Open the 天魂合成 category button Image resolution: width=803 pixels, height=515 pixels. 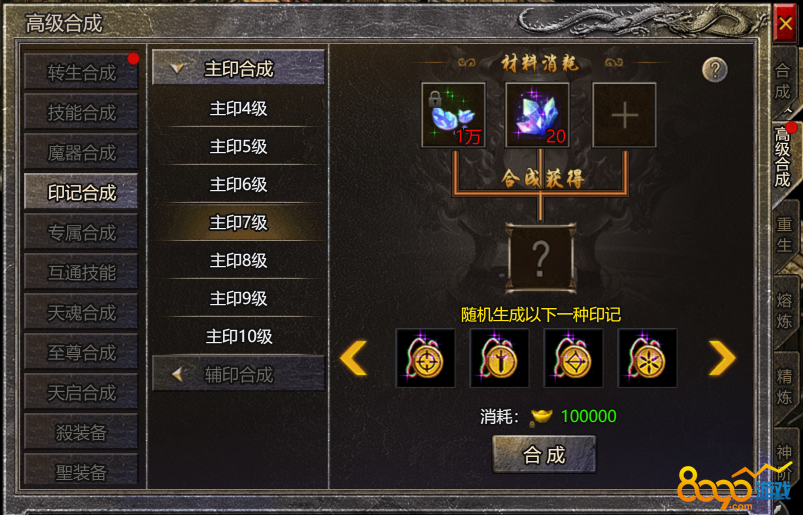click(x=81, y=312)
